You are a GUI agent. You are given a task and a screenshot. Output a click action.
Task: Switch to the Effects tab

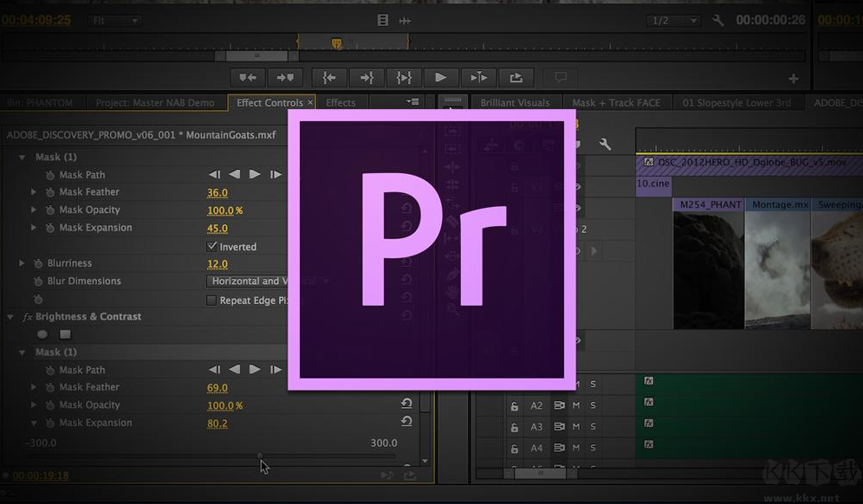click(x=340, y=101)
